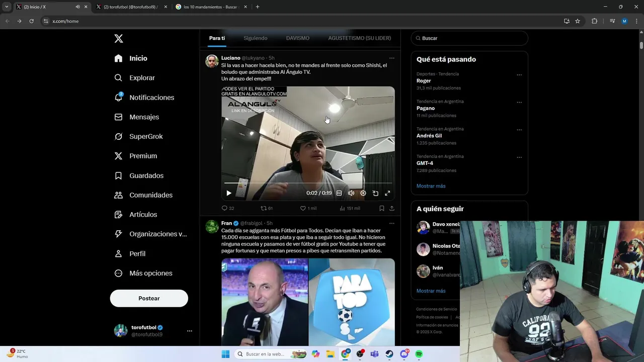Image resolution: width=644 pixels, height=362 pixels.
Task: Open Perfil in the sidebar
Action: click(130, 254)
